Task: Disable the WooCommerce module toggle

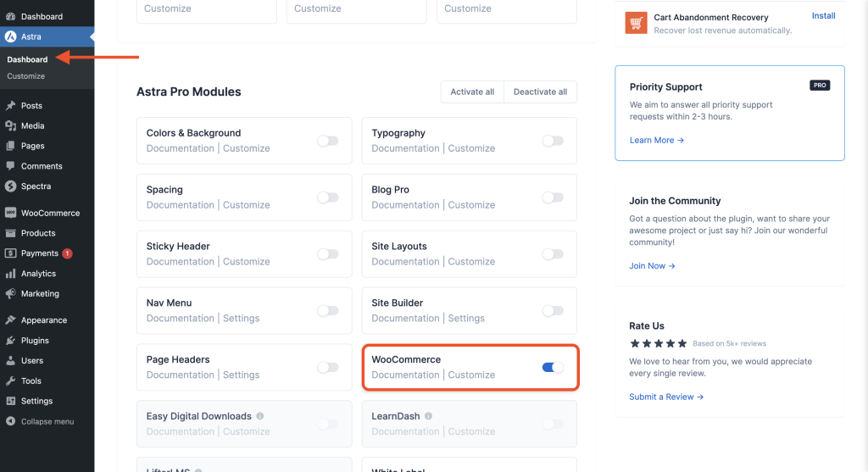Action: 553,368
